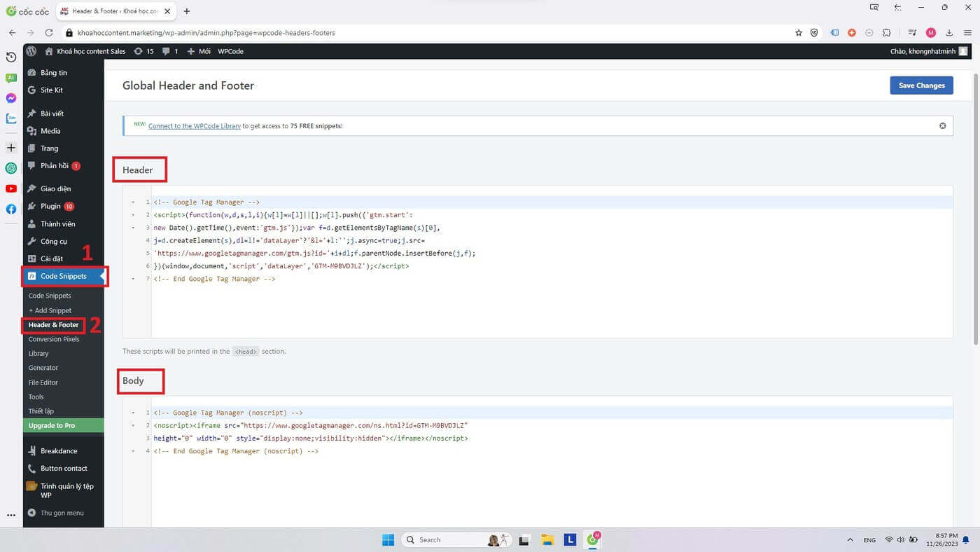Open the shield protection icon in address bar
This screenshot has height=552, width=980.
click(814, 33)
